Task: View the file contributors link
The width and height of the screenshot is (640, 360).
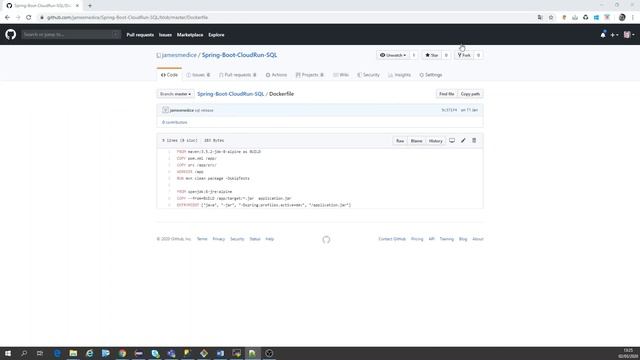Action: click(175, 122)
